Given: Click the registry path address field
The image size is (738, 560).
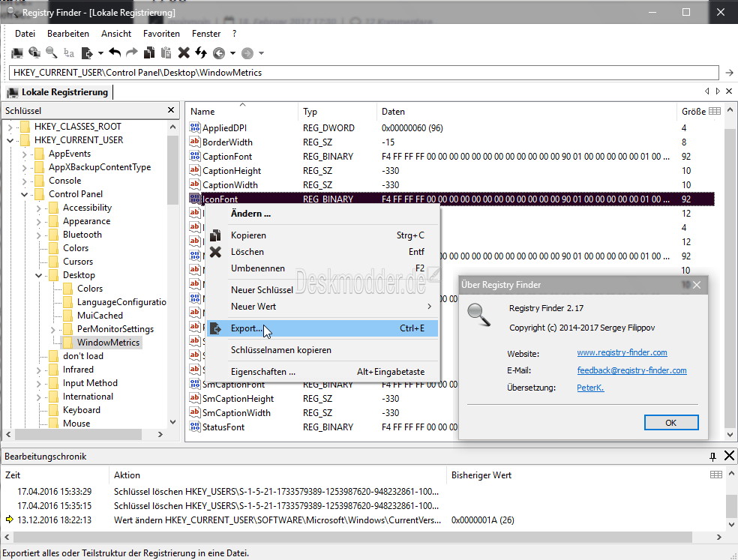Looking at the screenshot, I should tap(364, 73).
